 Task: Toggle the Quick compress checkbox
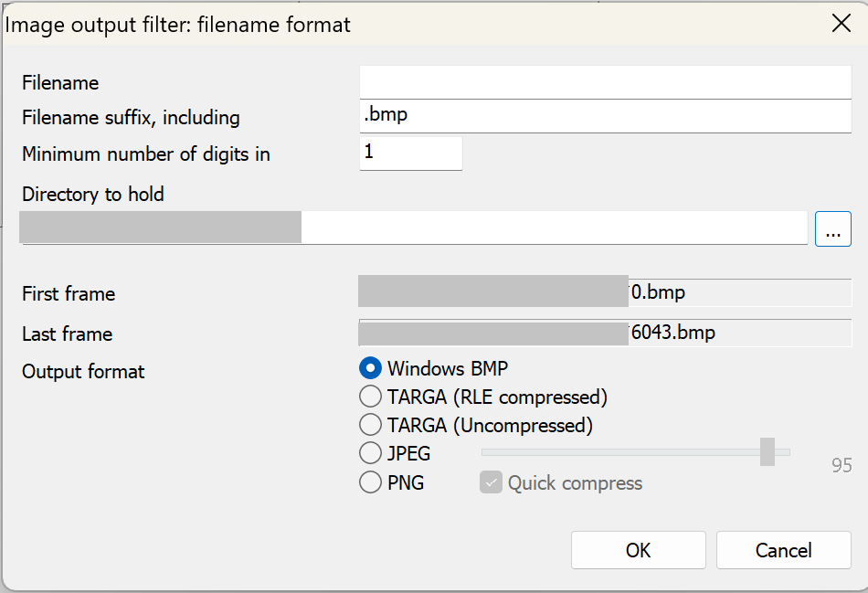pyautogui.click(x=492, y=482)
